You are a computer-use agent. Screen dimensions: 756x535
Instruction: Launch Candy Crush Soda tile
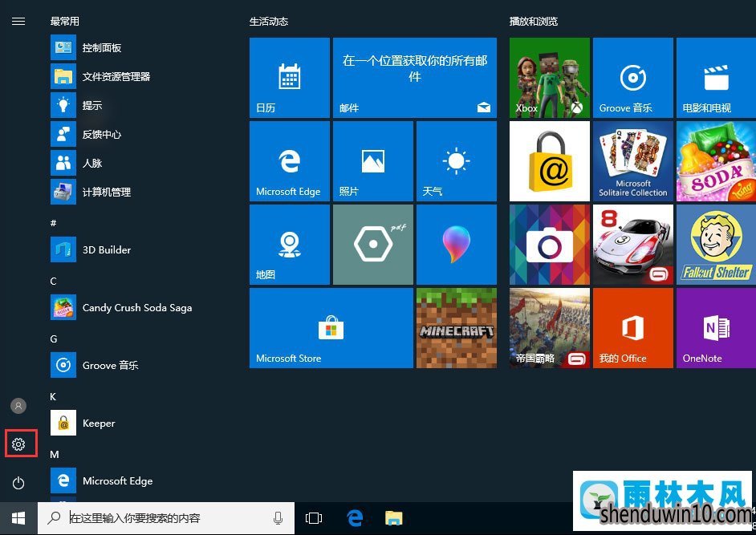click(x=716, y=161)
